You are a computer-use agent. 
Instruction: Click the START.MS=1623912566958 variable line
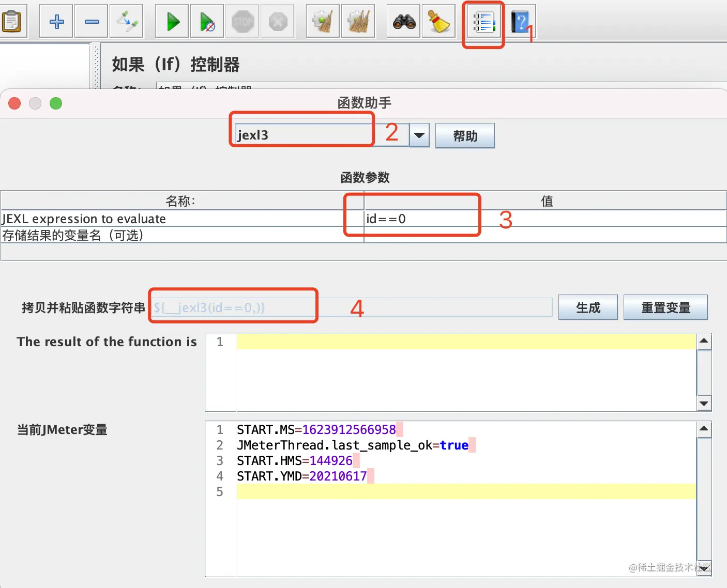tap(316, 429)
